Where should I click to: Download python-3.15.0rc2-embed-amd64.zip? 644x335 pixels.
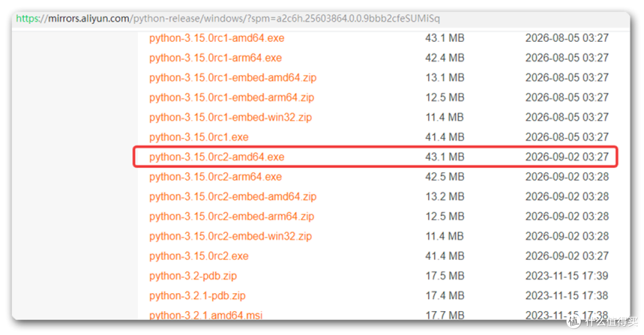pos(233,196)
